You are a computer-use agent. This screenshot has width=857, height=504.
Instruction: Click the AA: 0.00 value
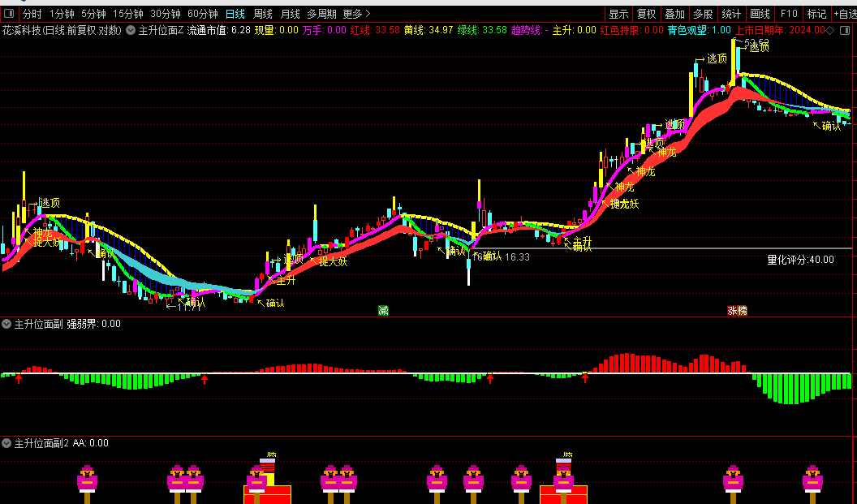(91, 443)
